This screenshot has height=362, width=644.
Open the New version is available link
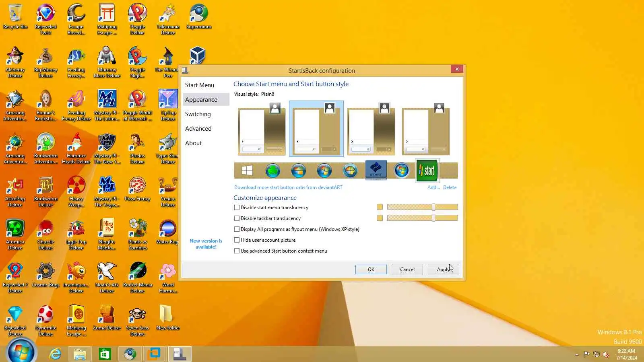coord(206,244)
